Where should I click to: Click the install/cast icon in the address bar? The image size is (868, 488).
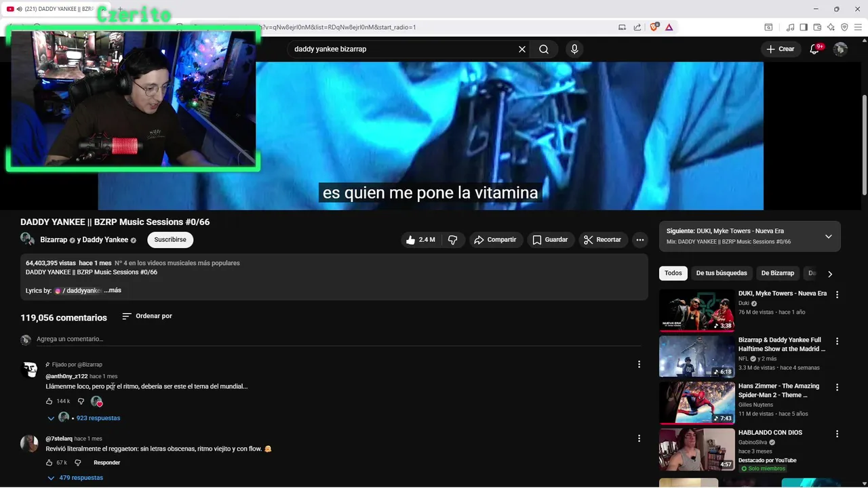click(622, 27)
